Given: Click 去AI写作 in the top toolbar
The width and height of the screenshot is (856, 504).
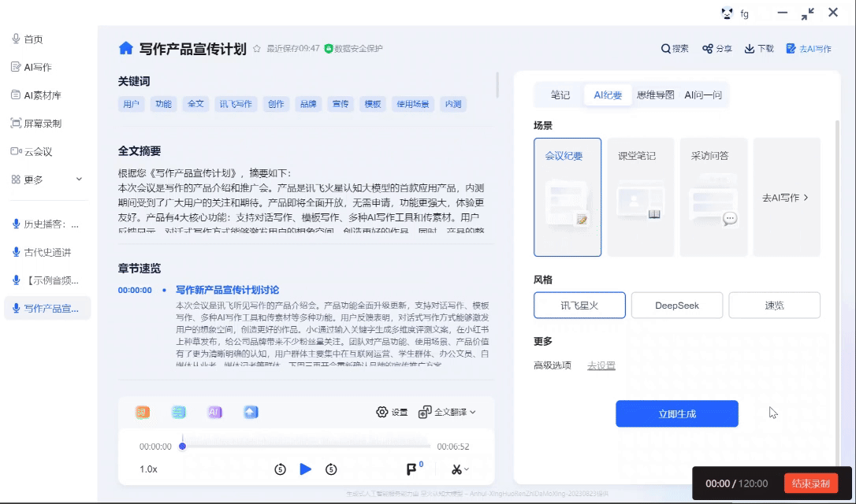Looking at the screenshot, I should (809, 49).
